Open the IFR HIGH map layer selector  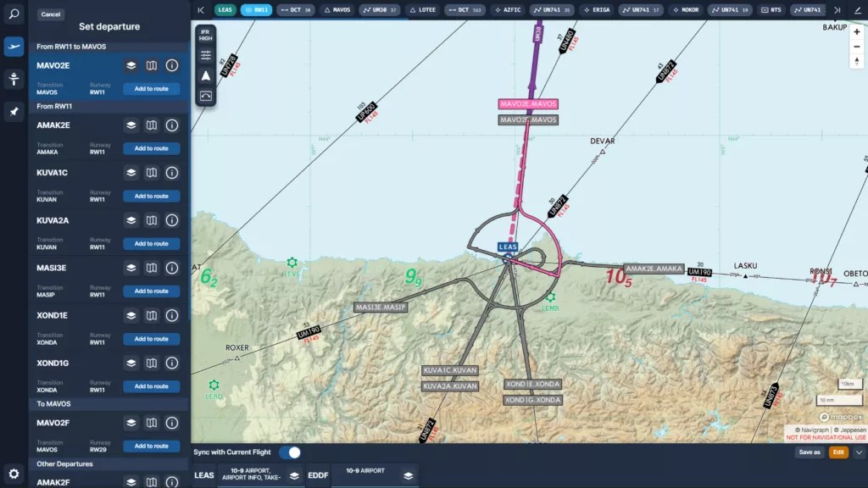[206, 35]
